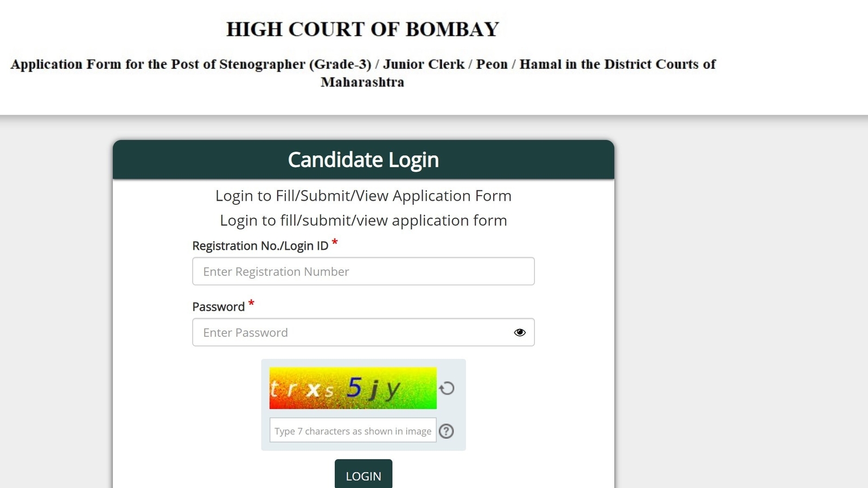The width and height of the screenshot is (868, 488).
Task: Show password using the eye icon
Action: (x=520, y=332)
